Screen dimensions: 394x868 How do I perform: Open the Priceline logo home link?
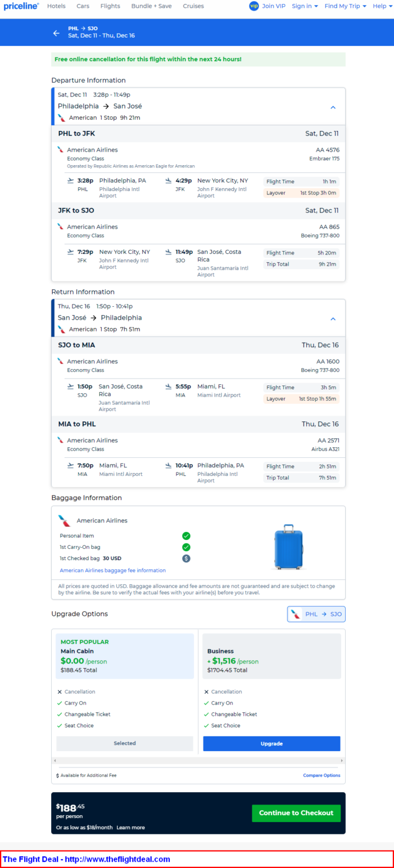(x=21, y=6)
